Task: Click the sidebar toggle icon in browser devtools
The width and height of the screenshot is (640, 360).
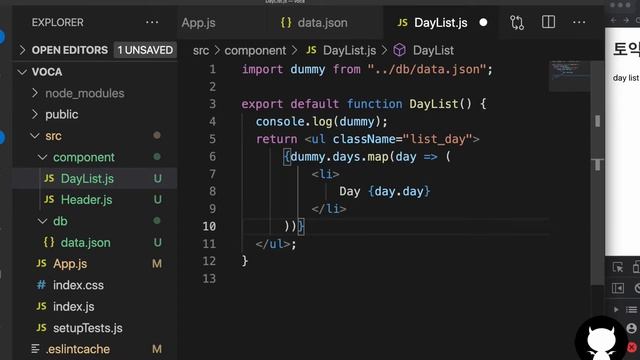Action: [x=618, y=288]
